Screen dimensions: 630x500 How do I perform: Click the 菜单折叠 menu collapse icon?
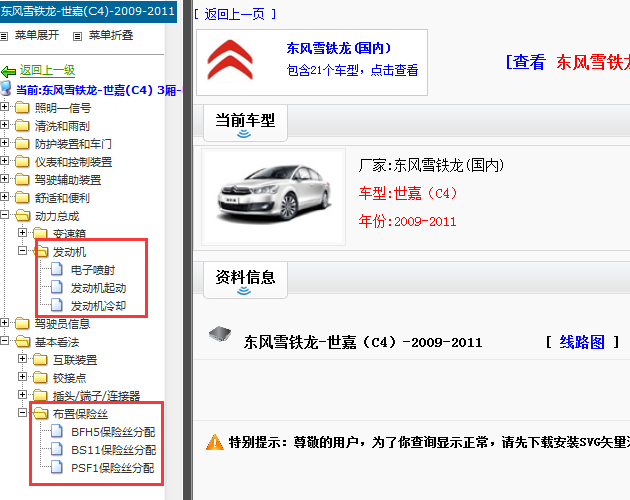point(77,37)
